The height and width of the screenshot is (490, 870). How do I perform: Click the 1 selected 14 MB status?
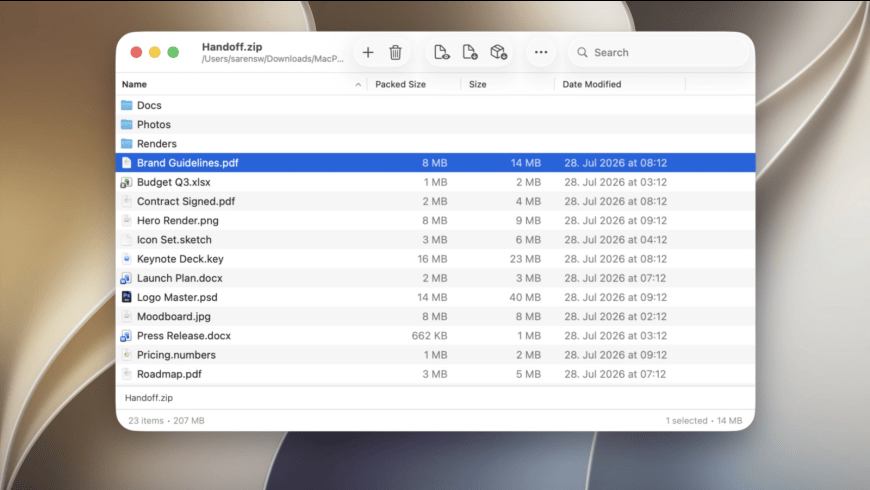(x=704, y=421)
